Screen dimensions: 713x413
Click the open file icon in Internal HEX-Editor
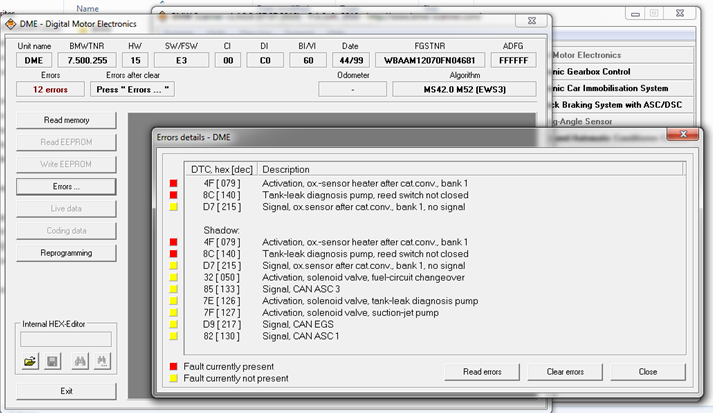coord(30,360)
